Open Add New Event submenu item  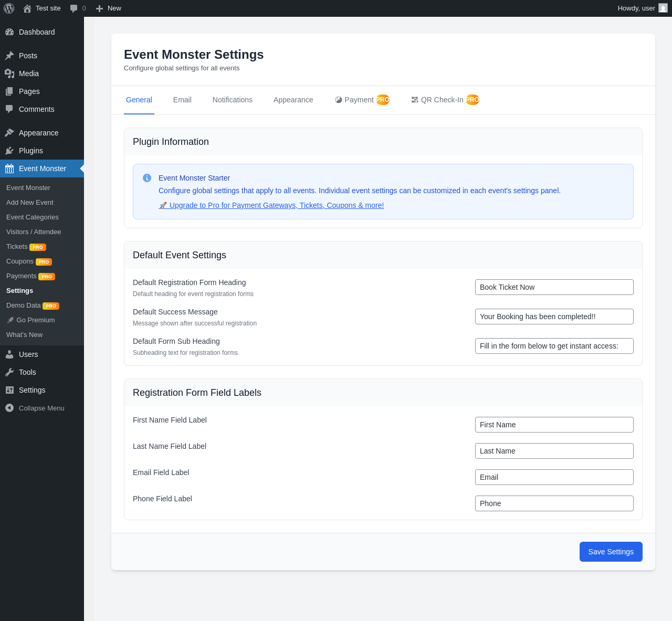click(x=30, y=202)
